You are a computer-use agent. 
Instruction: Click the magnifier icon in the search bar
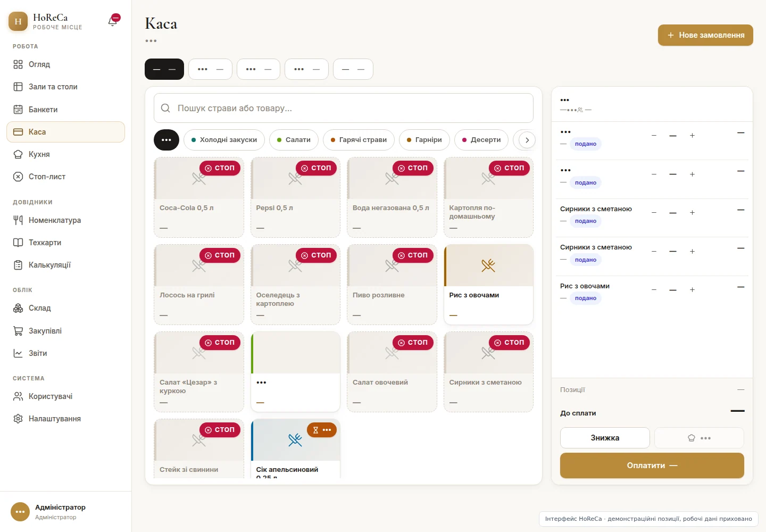165,108
